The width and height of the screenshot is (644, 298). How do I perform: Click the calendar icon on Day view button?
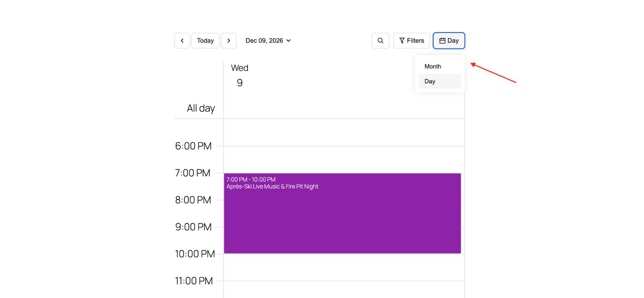tap(442, 41)
